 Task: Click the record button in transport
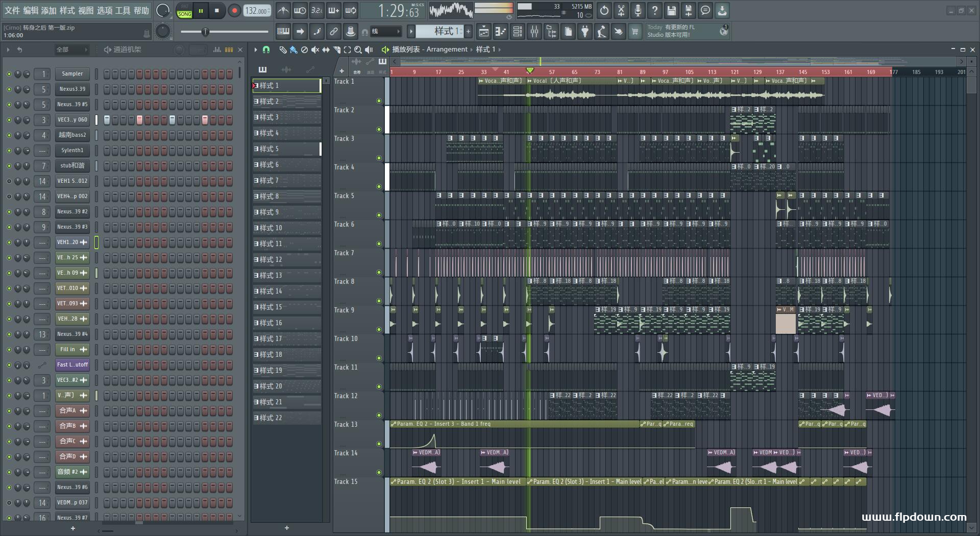(x=234, y=11)
